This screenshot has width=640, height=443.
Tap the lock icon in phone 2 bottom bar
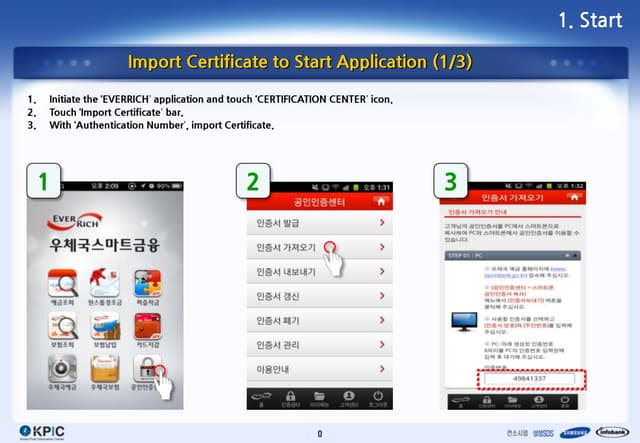(289, 395)
